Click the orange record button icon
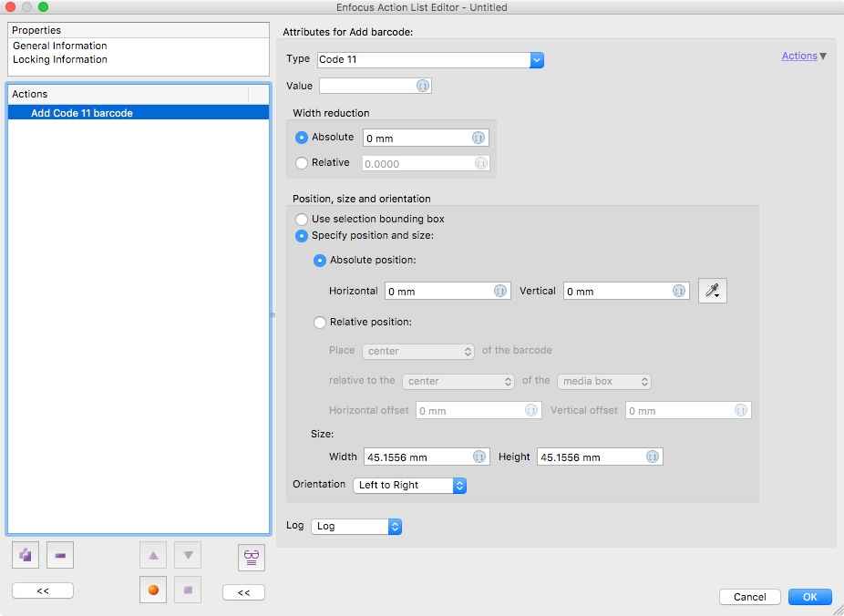This screenshot has height=616, width=844. [x=153, y=590]
